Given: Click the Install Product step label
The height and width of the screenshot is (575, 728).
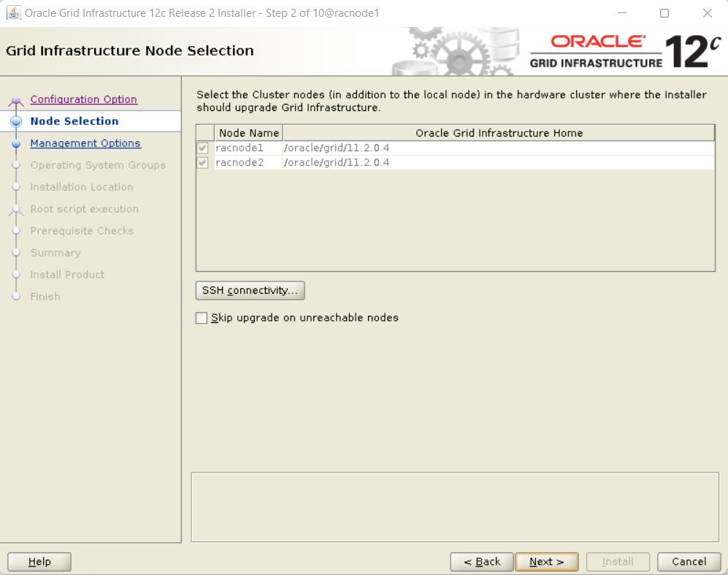Looking at the screenshot, I should click(x=67, y=275).
